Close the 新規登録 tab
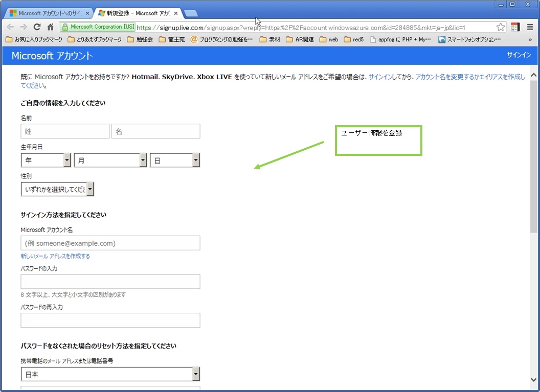Viewport: 540px width, 392px height. click(175, 13)
